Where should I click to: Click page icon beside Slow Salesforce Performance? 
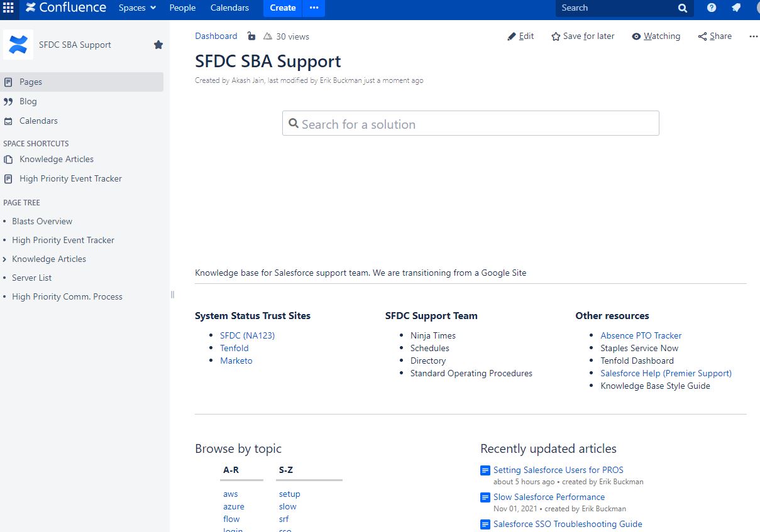[485, 497]
